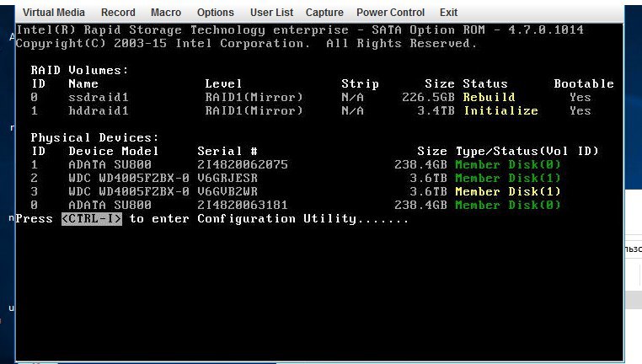The image size is (642, 364).
Task: Click WDC model for serial V6GVB2WR
Action: tap(129, 191)
